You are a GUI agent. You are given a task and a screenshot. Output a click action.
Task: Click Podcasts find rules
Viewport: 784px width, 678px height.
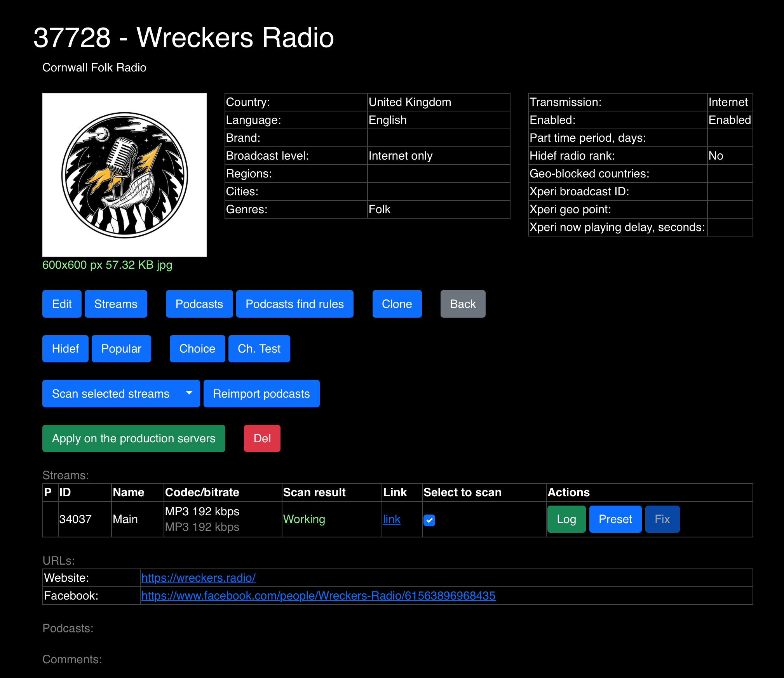[294, 304]
